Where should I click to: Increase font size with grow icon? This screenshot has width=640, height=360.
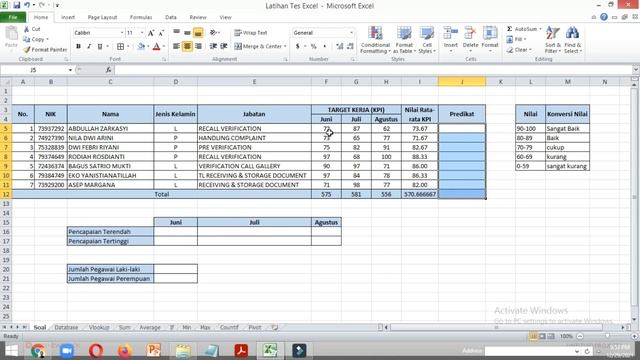(151, 33)
